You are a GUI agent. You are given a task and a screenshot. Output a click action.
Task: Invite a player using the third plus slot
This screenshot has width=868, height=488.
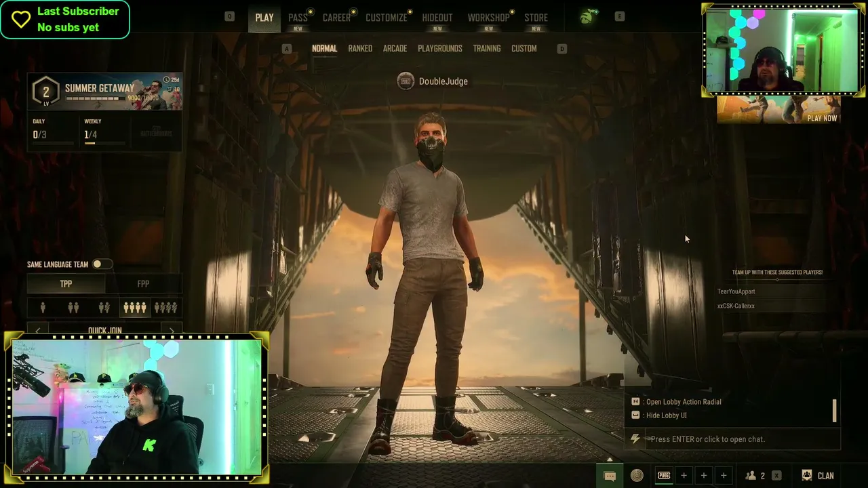tap(724, 476)
